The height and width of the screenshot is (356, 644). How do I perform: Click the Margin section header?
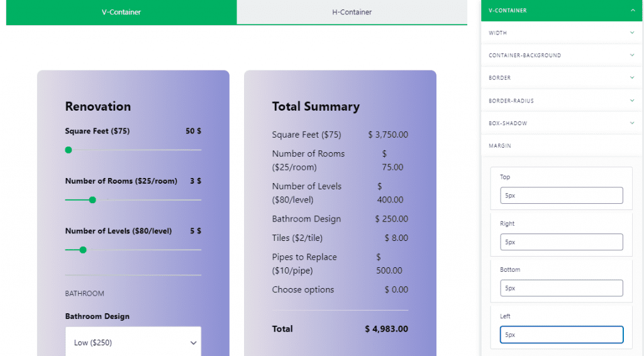499,146
